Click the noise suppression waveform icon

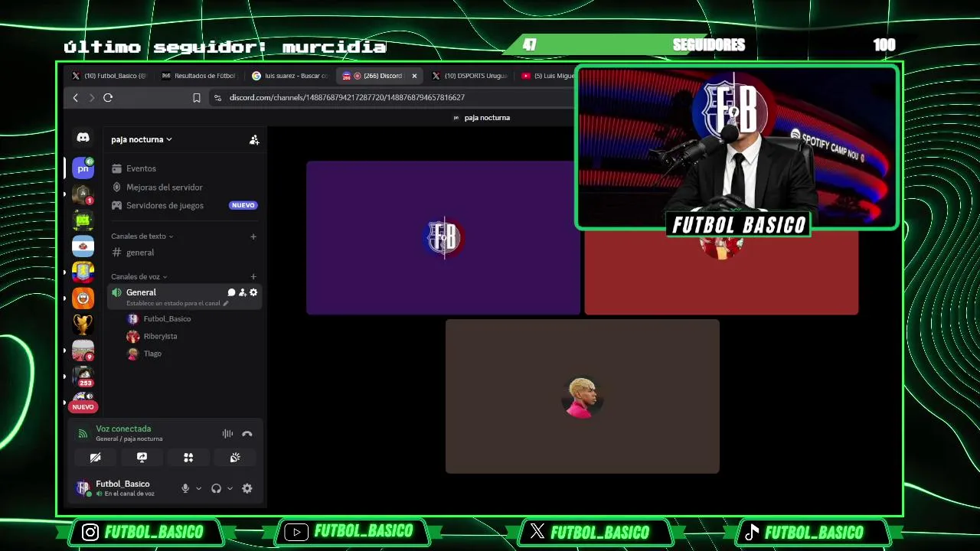coord(227,434)
